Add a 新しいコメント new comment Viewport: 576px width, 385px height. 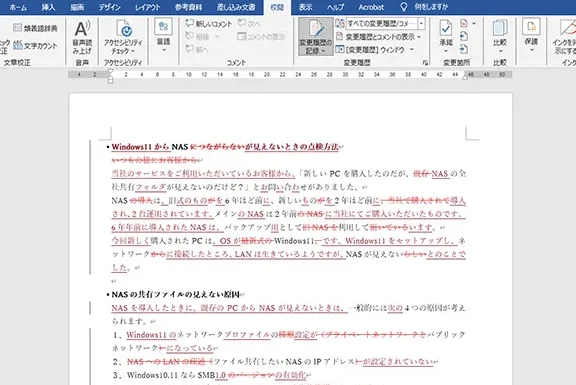point(208,24)
